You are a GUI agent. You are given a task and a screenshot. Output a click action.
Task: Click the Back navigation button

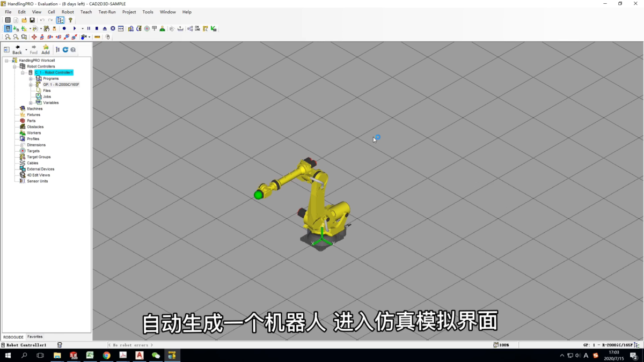click(17, 49)
